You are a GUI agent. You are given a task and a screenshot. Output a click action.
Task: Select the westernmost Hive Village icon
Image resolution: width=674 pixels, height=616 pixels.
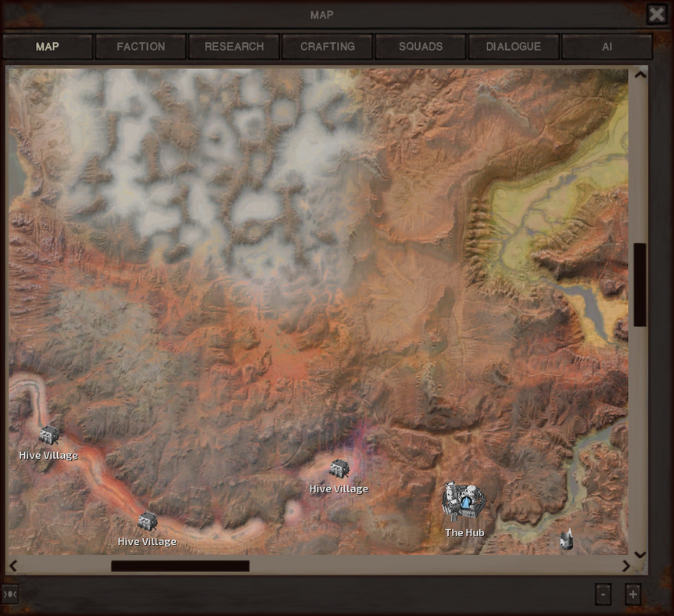click(x=49, y=435)
